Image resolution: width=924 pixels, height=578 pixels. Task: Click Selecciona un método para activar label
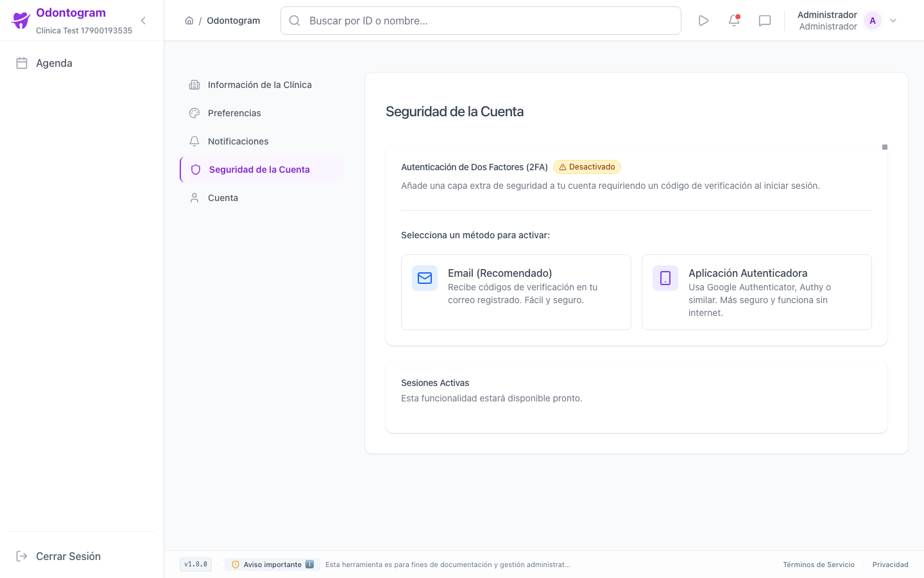click(x=475, y=235)
